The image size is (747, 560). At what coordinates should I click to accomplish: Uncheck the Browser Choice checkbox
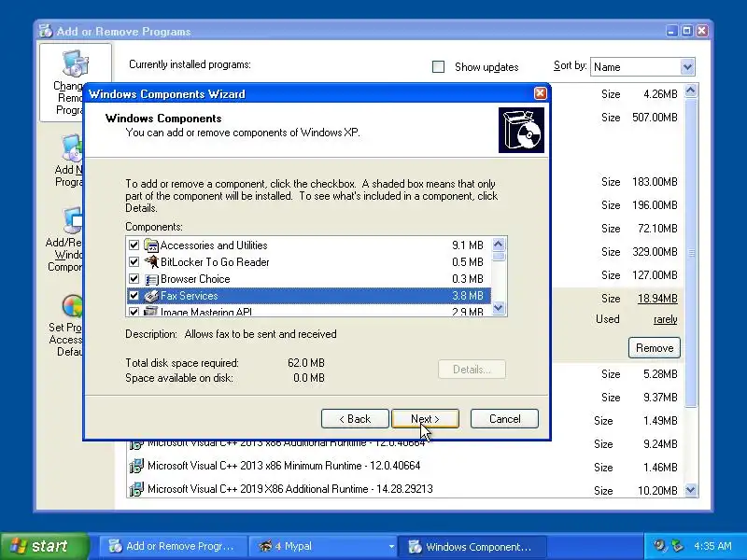coord(134,278)
